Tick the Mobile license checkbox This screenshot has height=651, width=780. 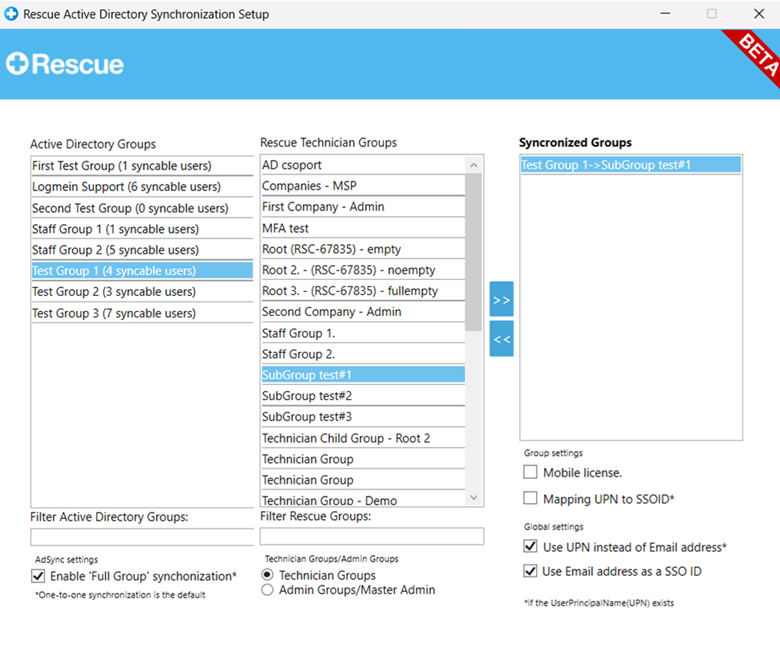click(530, 472)
